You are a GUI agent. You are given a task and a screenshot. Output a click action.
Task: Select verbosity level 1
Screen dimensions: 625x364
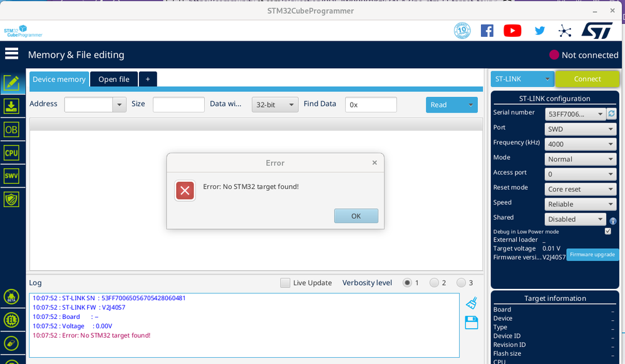tap(407, 283)
